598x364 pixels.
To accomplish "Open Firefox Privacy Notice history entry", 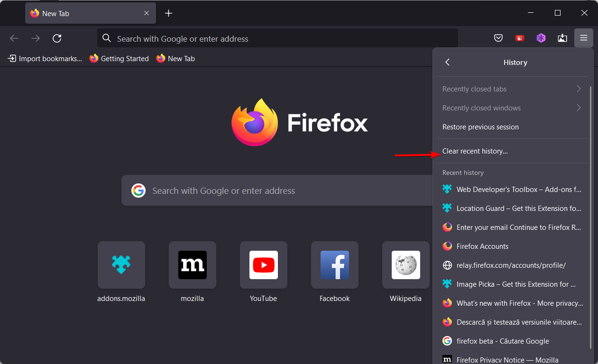I will point(513,358).
